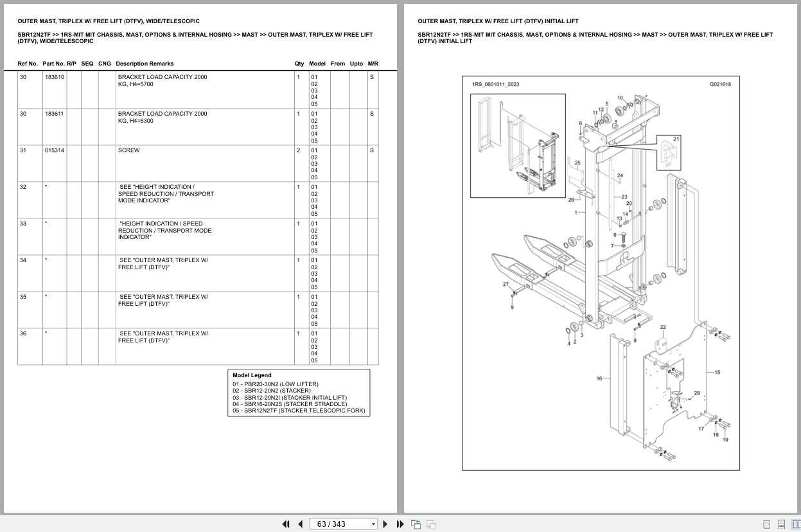Click callout number 21 in diagram
The image size is (801, 532).
pos(676,139)
